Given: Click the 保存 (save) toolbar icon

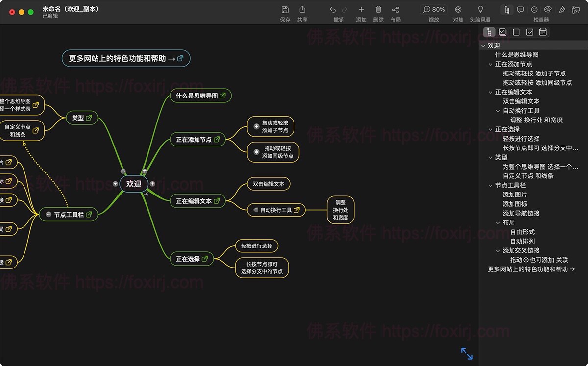Looking at the screenshot, I should tap(285, 10).
